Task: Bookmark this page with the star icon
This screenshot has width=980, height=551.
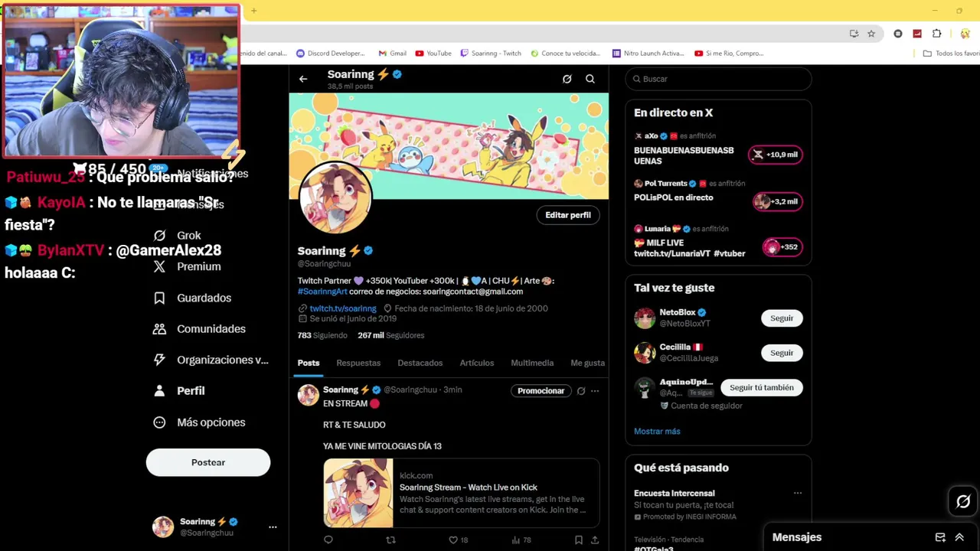Action: [871, 34]
